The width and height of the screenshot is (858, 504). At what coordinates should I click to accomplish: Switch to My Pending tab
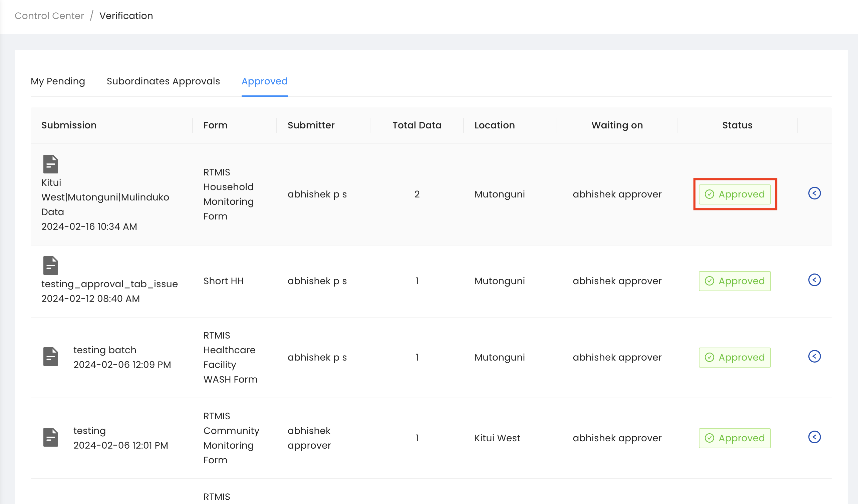[58, 81]
